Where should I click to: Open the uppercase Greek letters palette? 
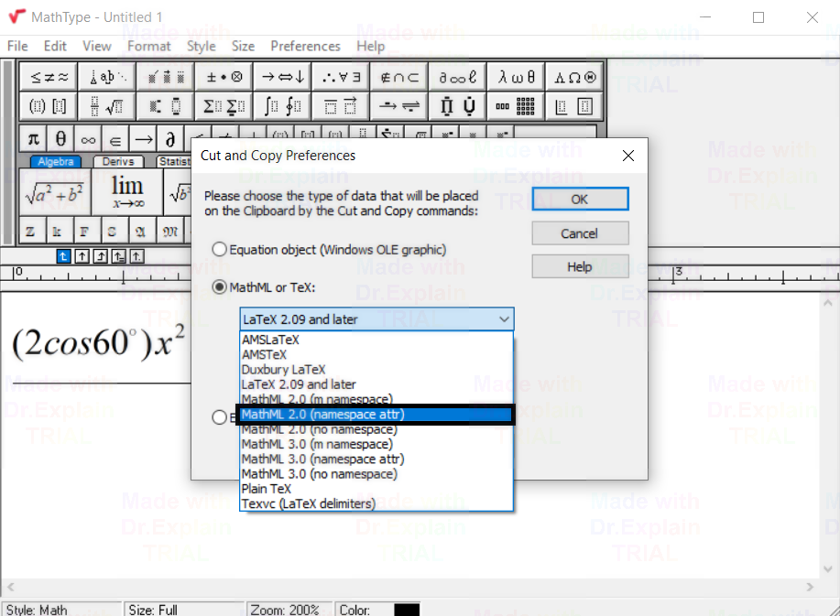pyautogui.click(x=574, y=77)
